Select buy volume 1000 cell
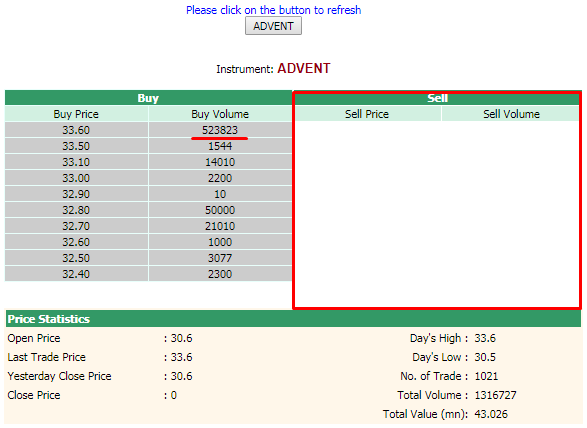 (x=220, y=242)
